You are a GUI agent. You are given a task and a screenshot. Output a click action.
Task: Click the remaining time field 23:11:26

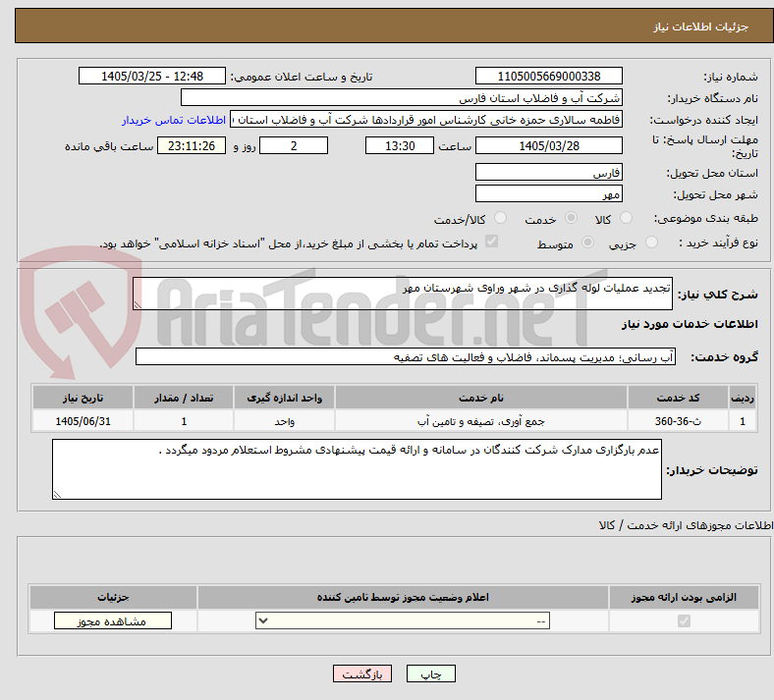[x=192, y=146]
